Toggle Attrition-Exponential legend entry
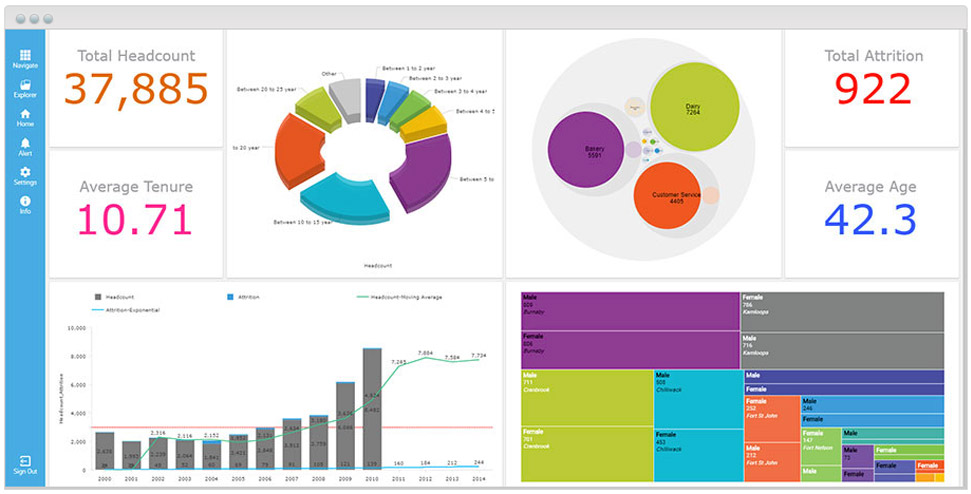Viewport: 971px width, 494px height. coord(126,310)
